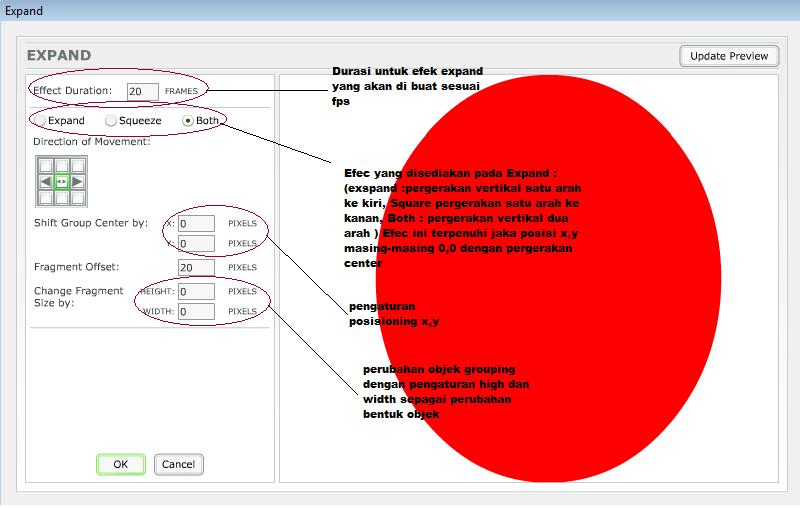Select the left arrow direction cell
The width and height of the screenshot is (800, 508).
point(46,182)
